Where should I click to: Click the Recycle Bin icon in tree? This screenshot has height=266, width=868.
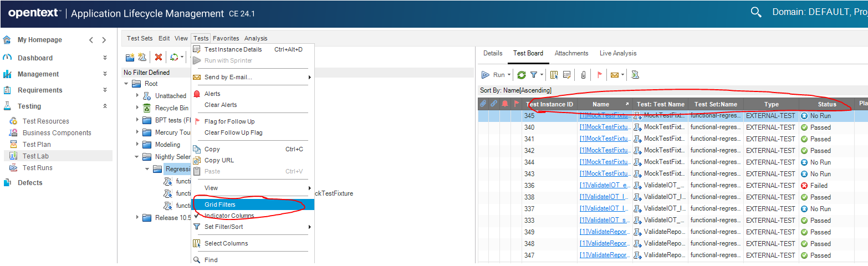click(147, 108)
